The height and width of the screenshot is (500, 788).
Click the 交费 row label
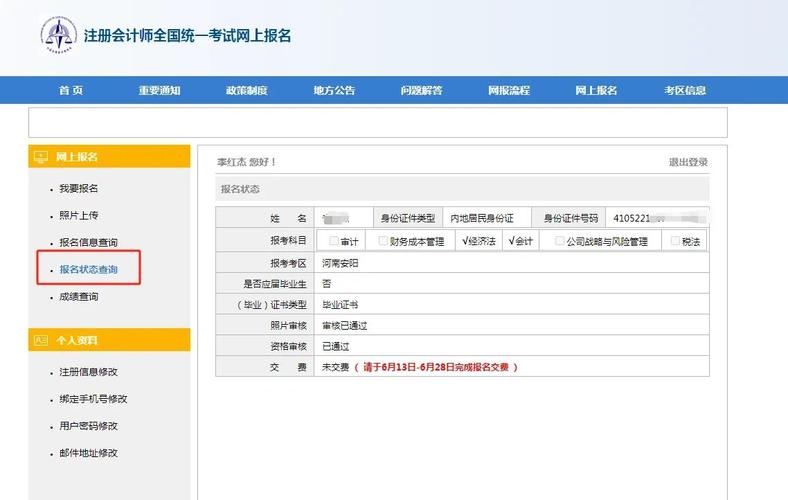(x=288, y=367)
